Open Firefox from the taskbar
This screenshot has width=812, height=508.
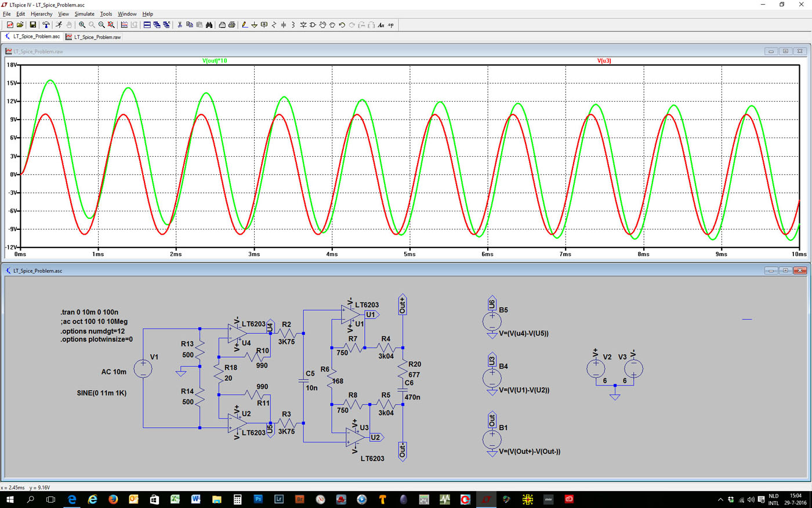point(113,499)
